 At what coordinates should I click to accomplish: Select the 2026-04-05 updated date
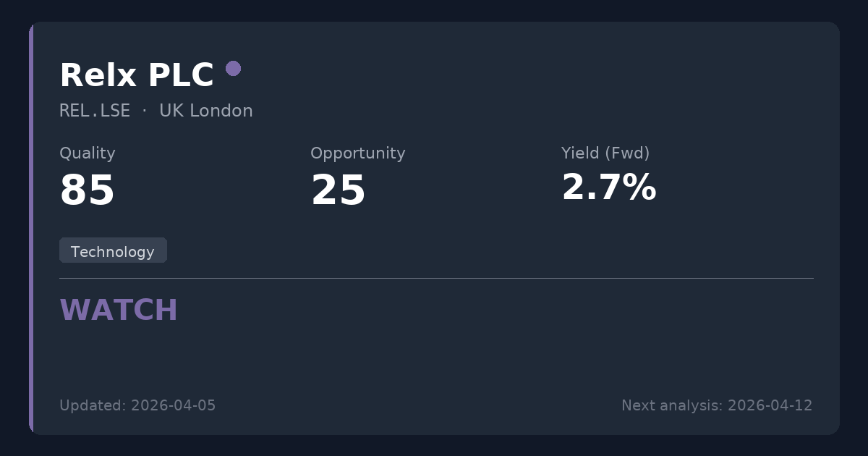[x=173, y=405]
